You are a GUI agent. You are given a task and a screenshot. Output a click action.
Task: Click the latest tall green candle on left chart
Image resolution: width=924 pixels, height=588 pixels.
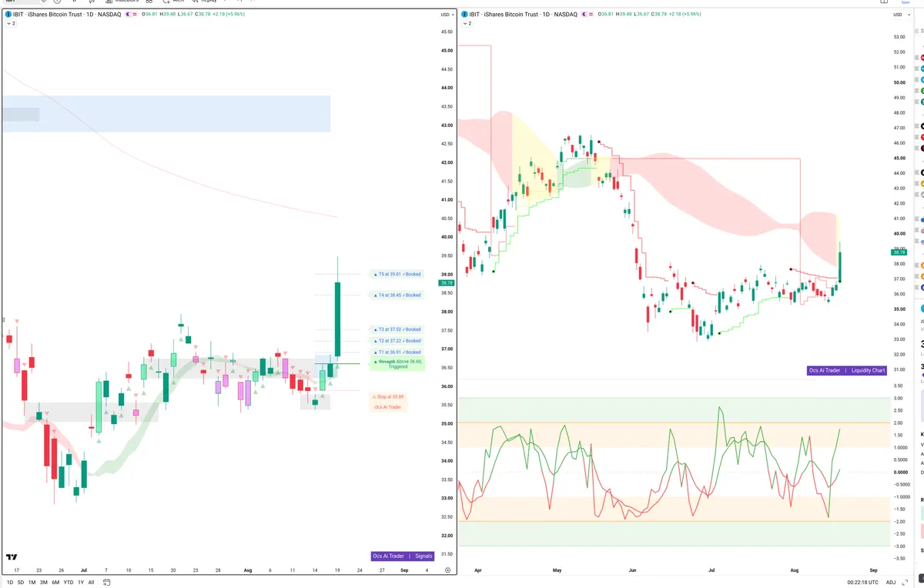point(337,319)
